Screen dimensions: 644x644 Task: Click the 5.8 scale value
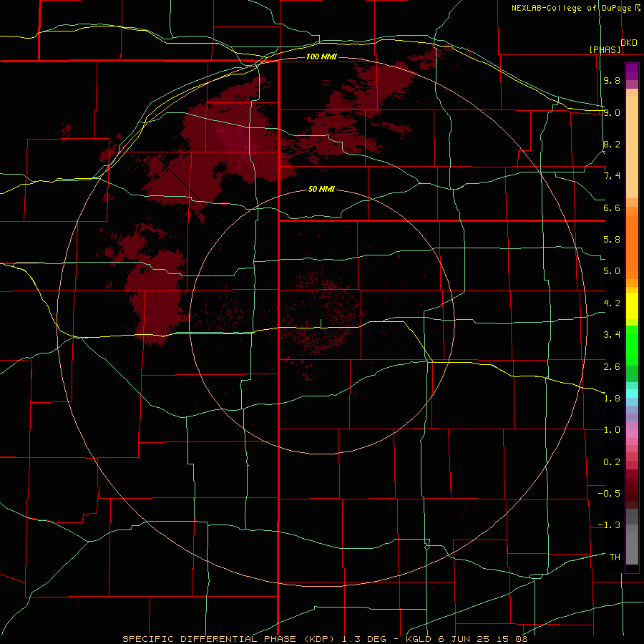click(x=612, y=240)
